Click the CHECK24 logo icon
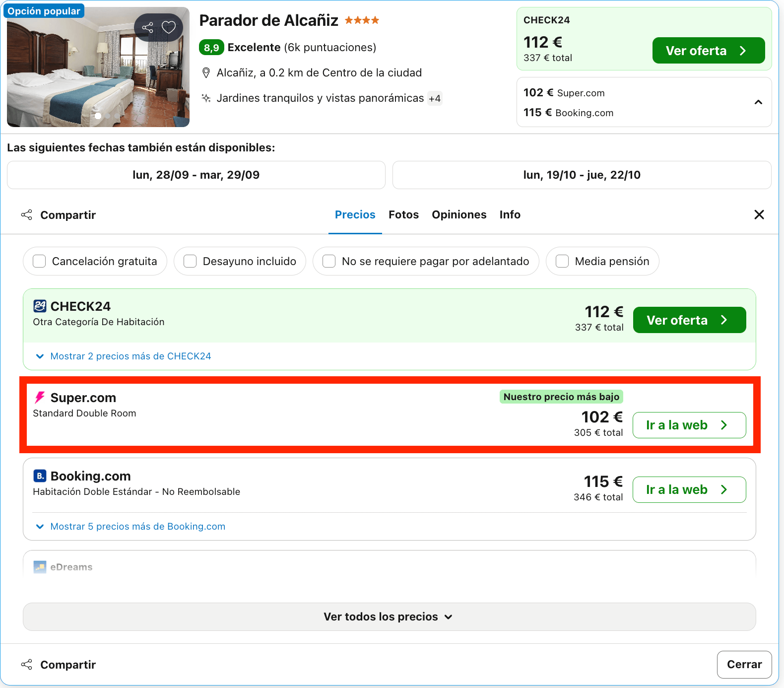The image size is (784, 688). pos(40,306)
